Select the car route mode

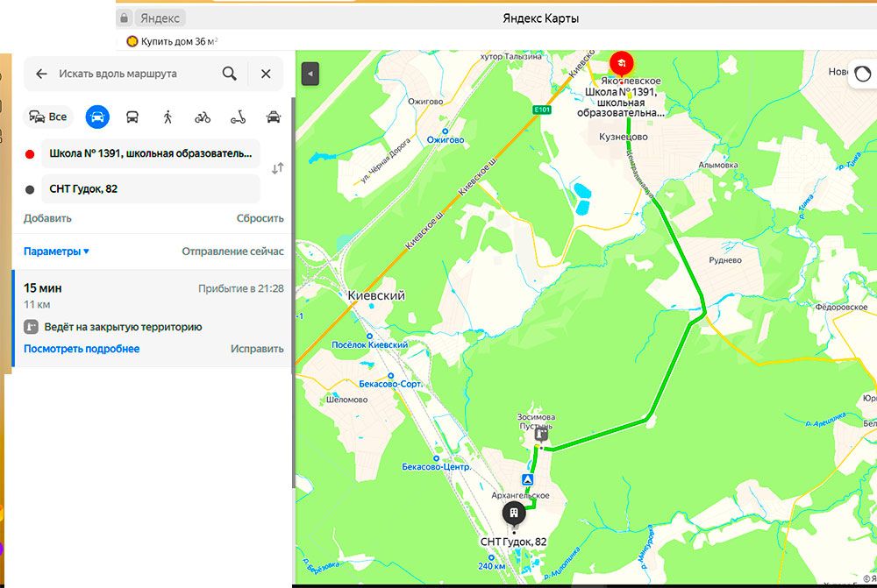tap(97, 117)
